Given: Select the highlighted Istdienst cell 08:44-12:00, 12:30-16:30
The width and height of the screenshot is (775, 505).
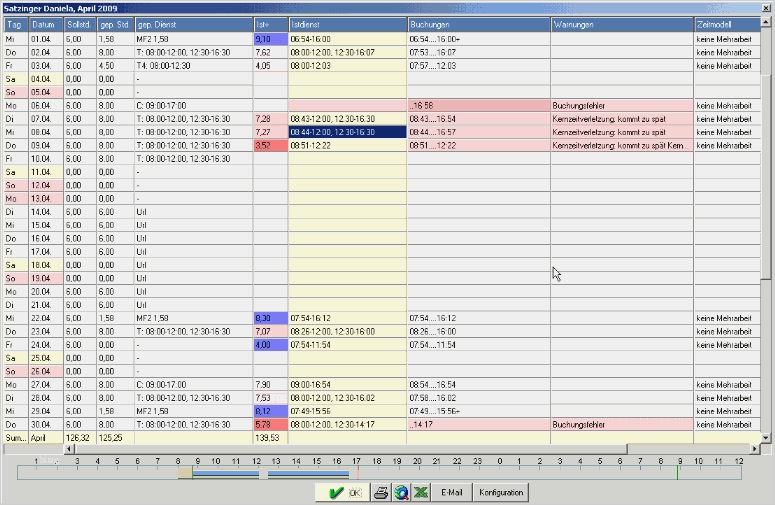Looking at the screenshot, I should coord(347,132).
